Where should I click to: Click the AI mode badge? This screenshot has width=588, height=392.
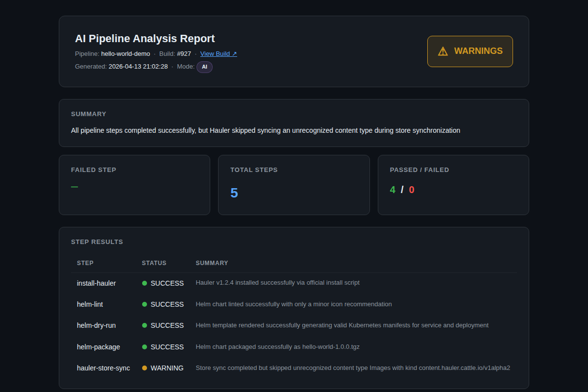click(204, 67)
